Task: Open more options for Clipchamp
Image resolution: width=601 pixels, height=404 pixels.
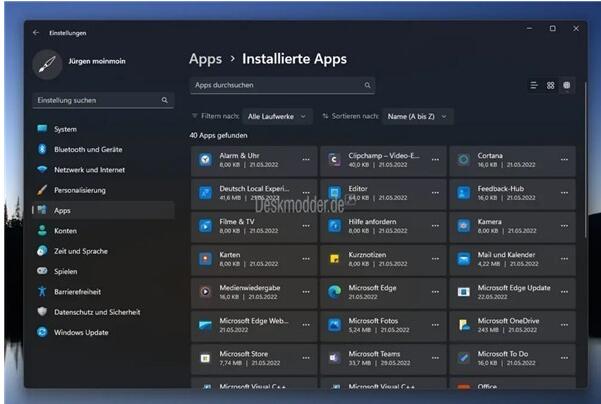Action: point(435,160)
